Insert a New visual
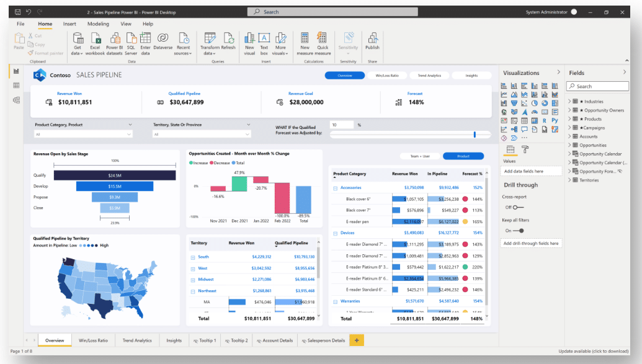 pos(249,44)
